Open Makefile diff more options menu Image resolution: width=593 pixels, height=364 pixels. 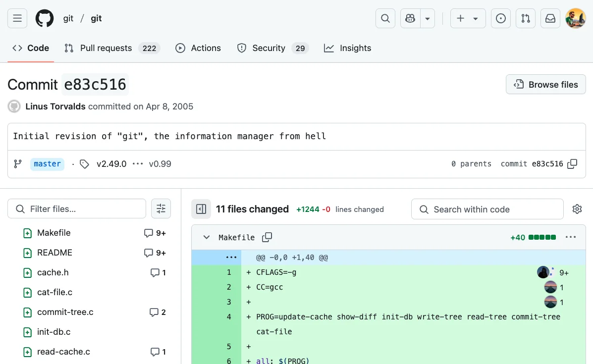pos(571,237)
